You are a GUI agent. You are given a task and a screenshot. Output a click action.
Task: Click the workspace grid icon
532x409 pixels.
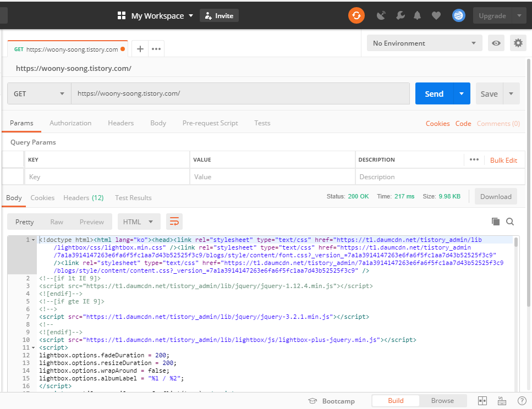click(122, 15)
